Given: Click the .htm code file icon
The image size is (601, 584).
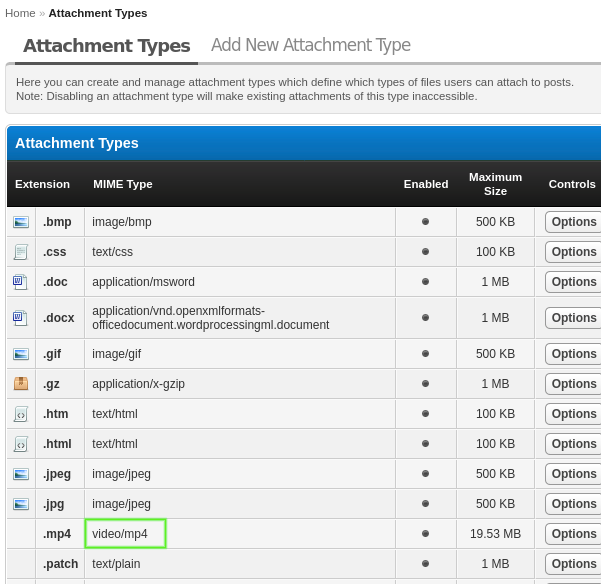Looking at the screenshot, I should click(x=21, y=414).
